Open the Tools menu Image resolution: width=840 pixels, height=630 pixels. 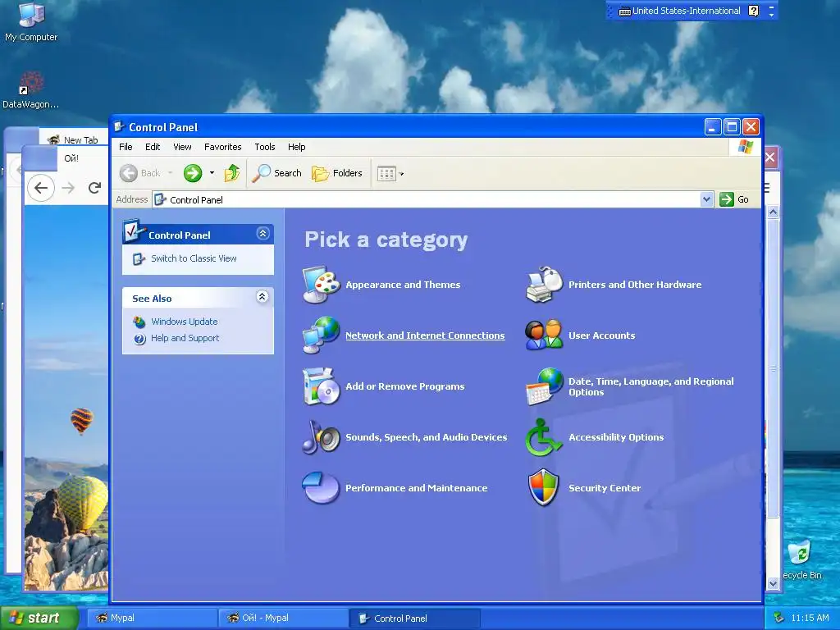tap(265, 147)
